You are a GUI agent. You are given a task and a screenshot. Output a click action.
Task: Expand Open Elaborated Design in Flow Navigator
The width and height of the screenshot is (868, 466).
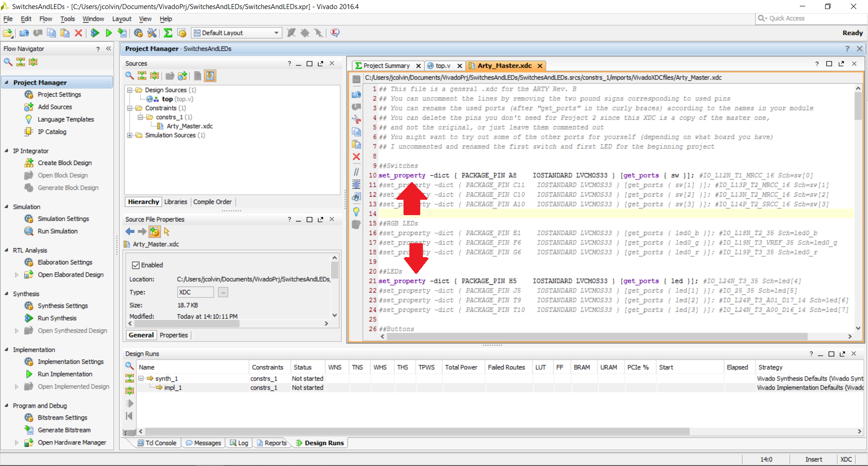tap(17, 274)
